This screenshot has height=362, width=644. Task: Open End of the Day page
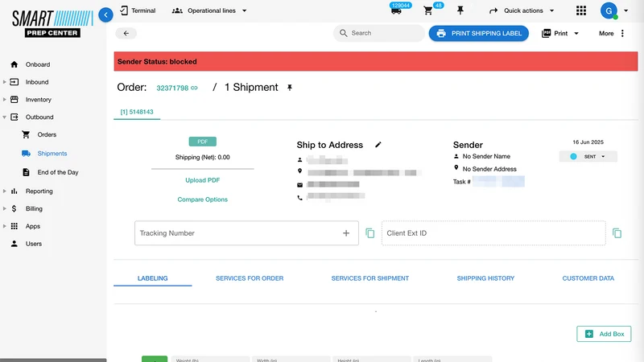[x=57, y=172]
